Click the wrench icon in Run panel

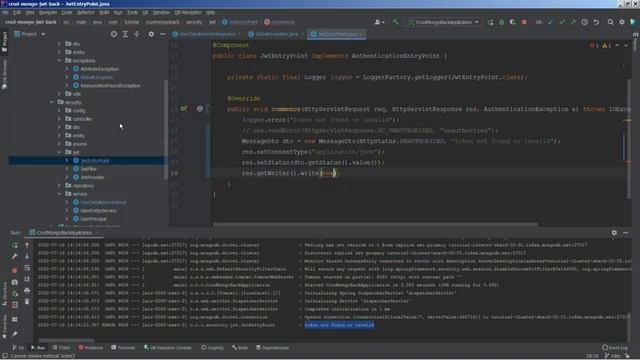(15, 256)
